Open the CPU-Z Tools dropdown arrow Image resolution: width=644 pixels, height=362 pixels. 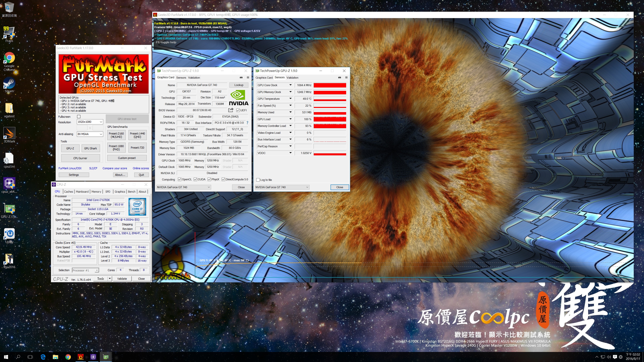pyautogui.click(x=110, y=279)
